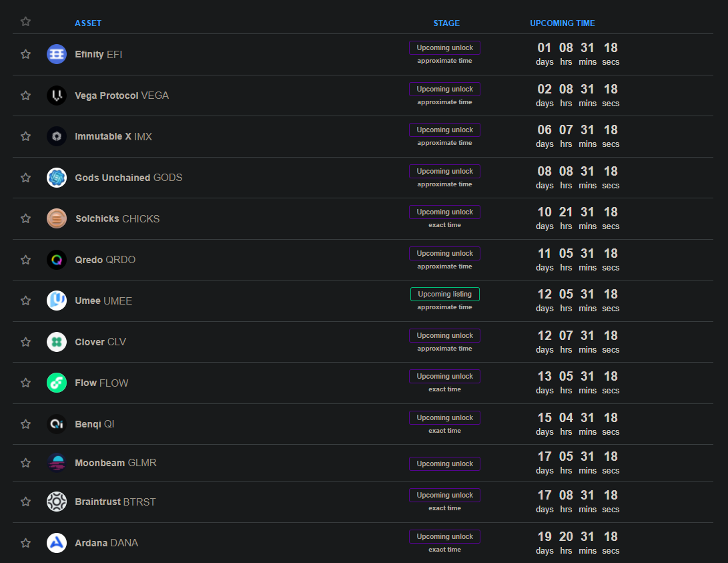Viewport: 728px width, 563px height.
Task: Click Upcoming unlock badge for Immutable X
Action: coord(445,130)
